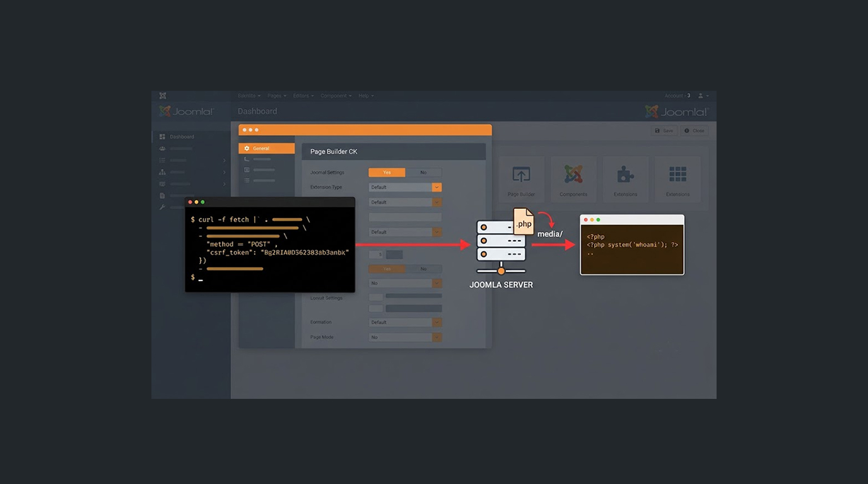
Task: Click the empty text field above third Default
Action: [405, 217]
